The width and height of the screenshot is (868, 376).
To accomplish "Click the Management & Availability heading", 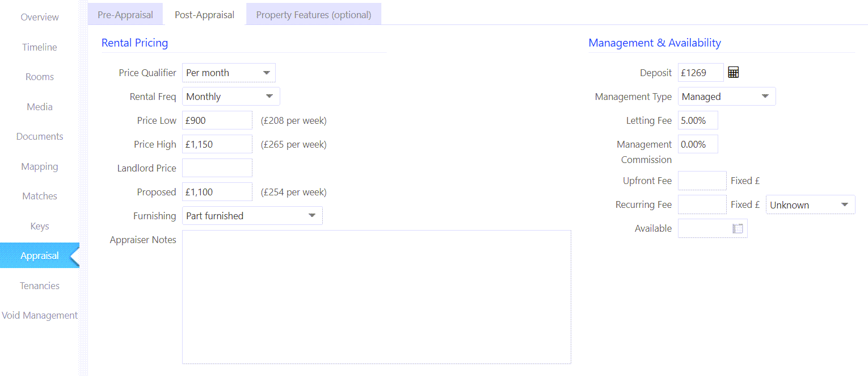I will [x=655, y=43].
